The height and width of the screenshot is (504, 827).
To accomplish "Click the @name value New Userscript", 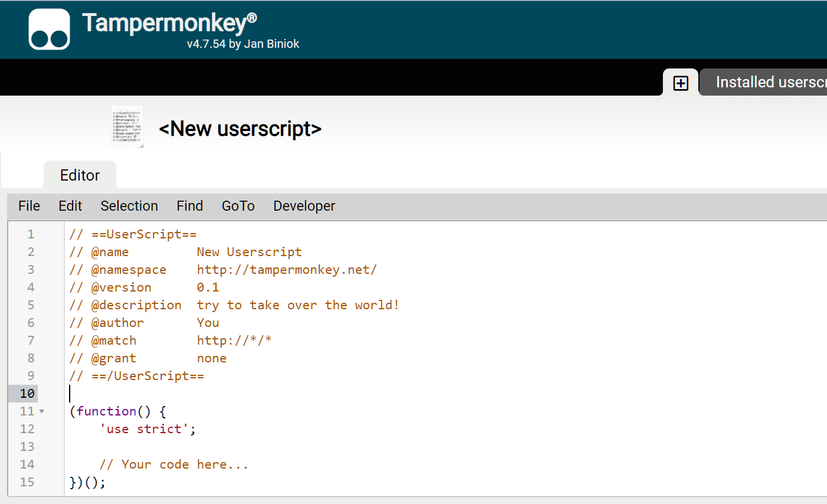I will pyautogui.click(x=249, y=252).
